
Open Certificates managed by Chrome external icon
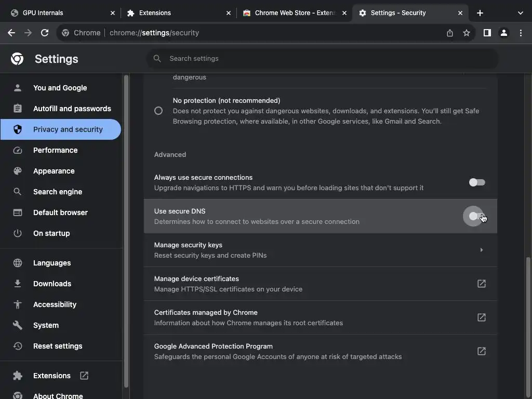pyautogui.click(x=482, y=317)
